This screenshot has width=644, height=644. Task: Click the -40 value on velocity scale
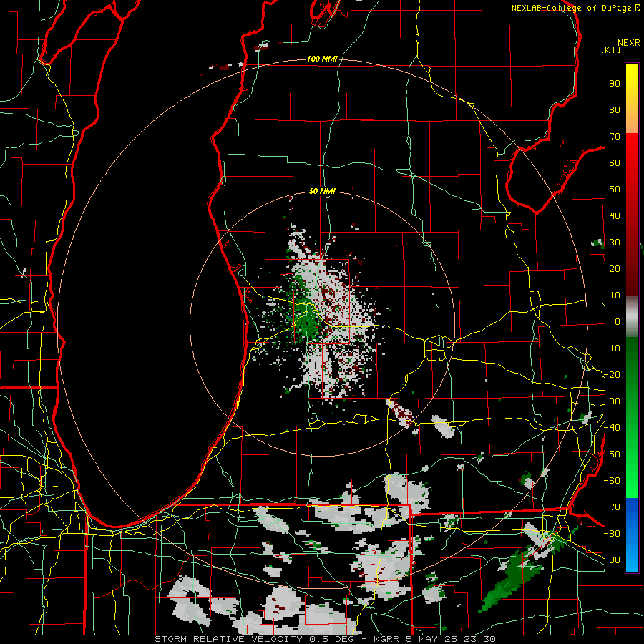[x=612, y=428]
